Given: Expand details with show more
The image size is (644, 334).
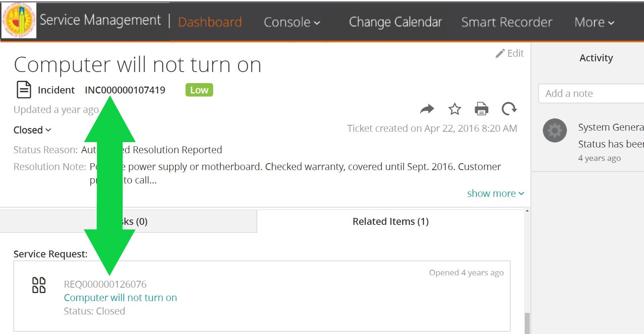Looking at the screenshot, I should coord(496,193).
